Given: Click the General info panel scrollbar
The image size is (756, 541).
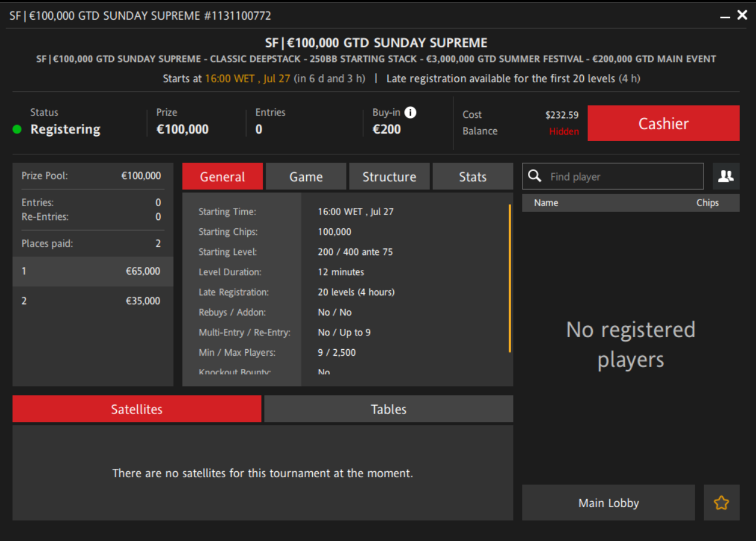Looking at the screenshot, I should [509, 278].
